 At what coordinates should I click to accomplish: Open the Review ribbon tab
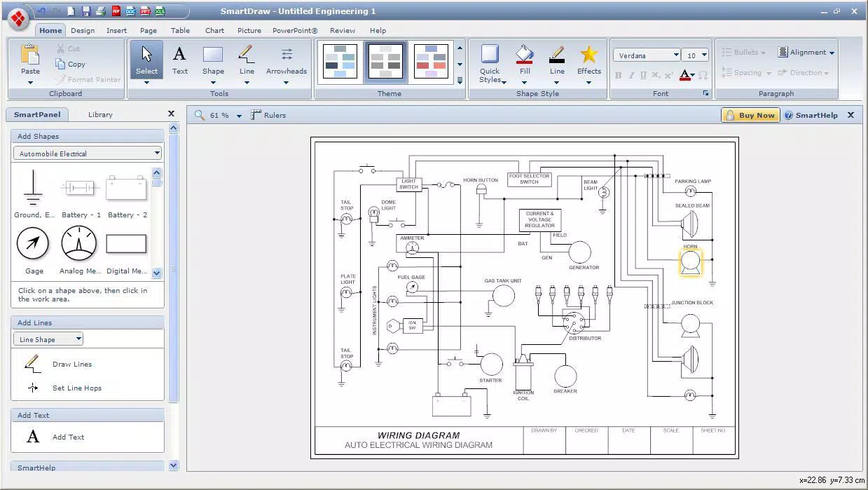pyautogui.click(x=343, y=30)
